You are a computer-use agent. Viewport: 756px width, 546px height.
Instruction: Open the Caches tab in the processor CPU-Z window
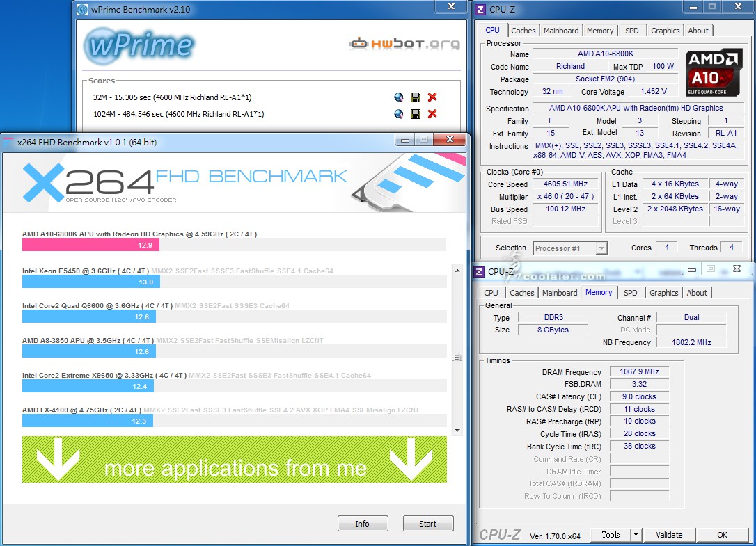click(523, 31)
